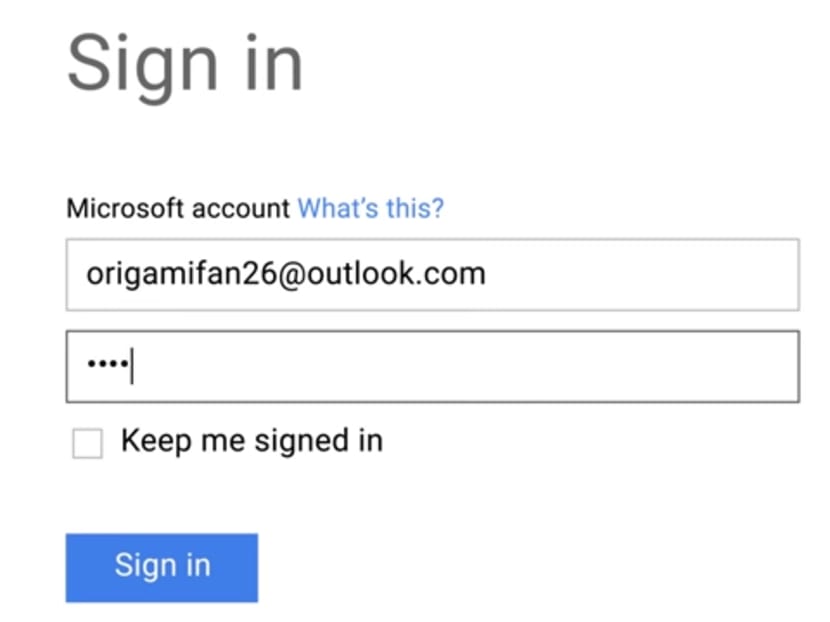830x622 pixels.
Task: Click the word Microsoft above email field
Action: click(x=109, y=209)
